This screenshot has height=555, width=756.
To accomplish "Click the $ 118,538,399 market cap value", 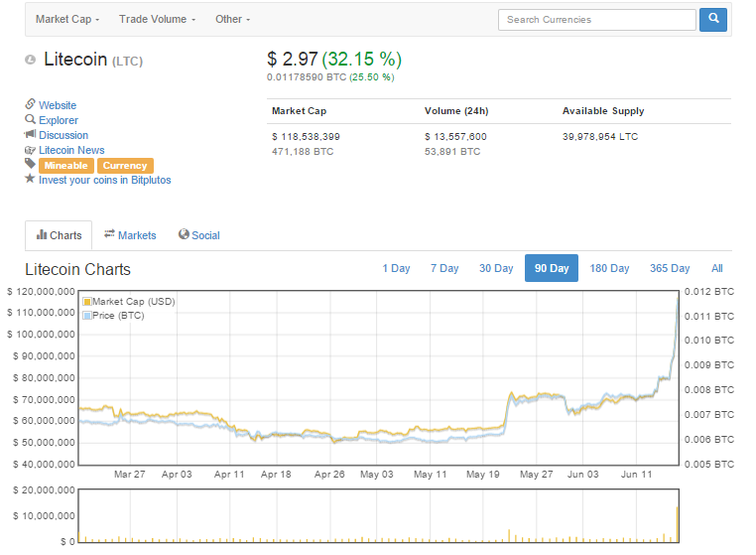I will pyautogui.click(x=306, y=137).
